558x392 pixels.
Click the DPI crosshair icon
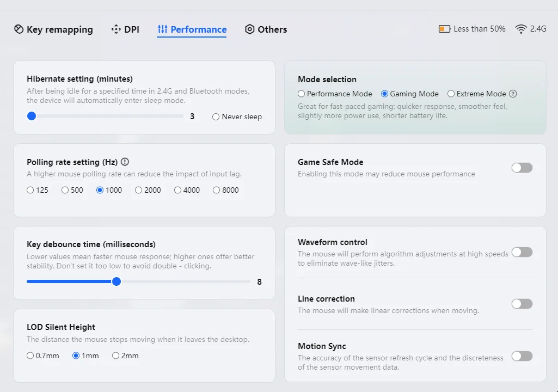[116, 29]
